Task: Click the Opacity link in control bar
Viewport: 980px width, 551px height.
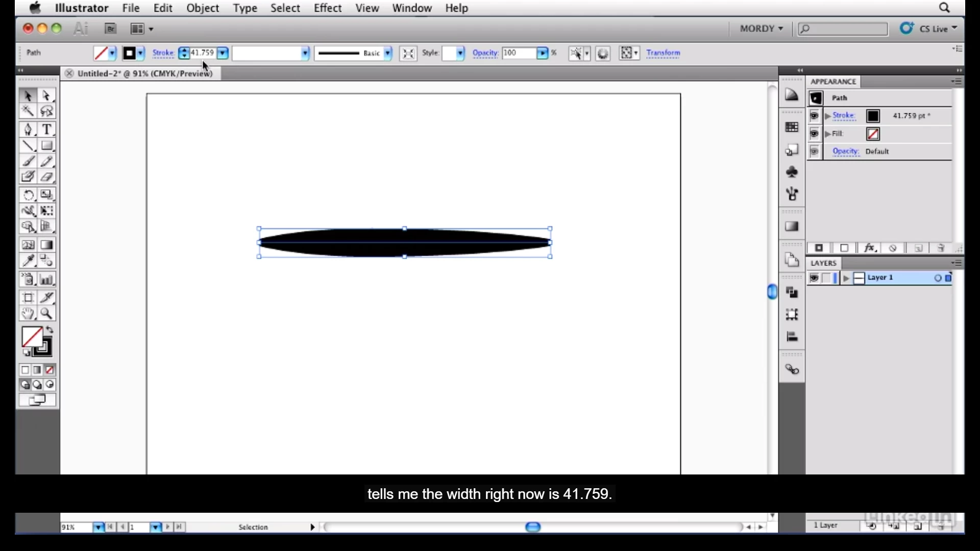Action: pos(484,53)
